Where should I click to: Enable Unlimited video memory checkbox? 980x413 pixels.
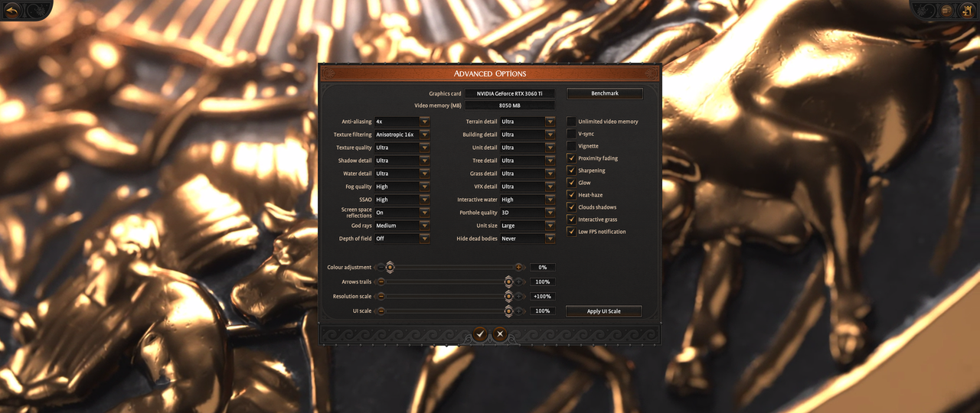pos(571,122)
